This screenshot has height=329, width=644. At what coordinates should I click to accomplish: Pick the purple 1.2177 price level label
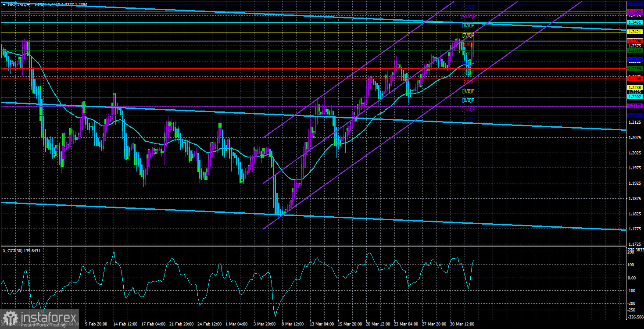tap(635, 106)
